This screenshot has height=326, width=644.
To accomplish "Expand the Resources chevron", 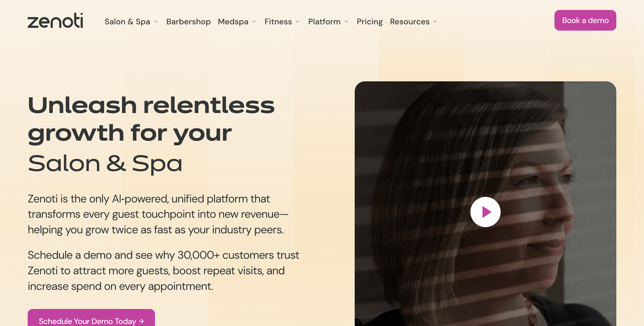I will click(435, 22).
